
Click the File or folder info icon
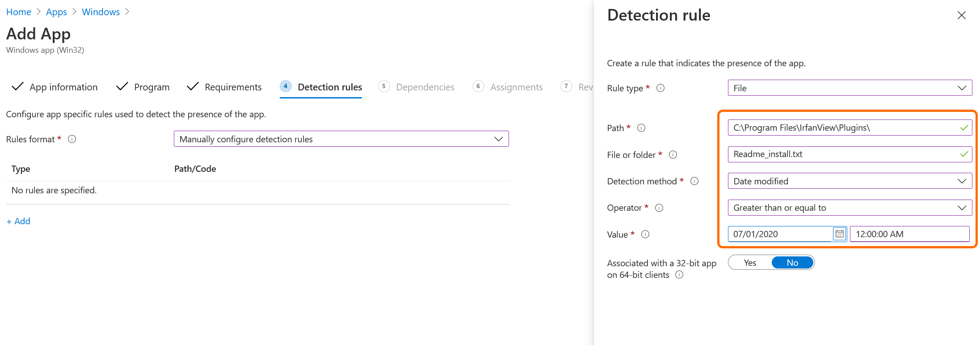pyautogui.click(x=673, y=155)
